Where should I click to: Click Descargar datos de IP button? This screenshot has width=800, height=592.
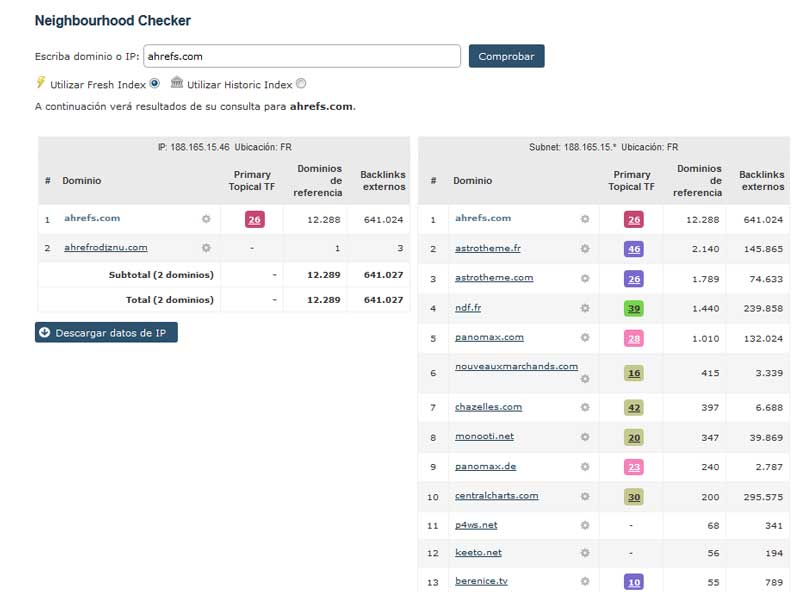point(106,333)
